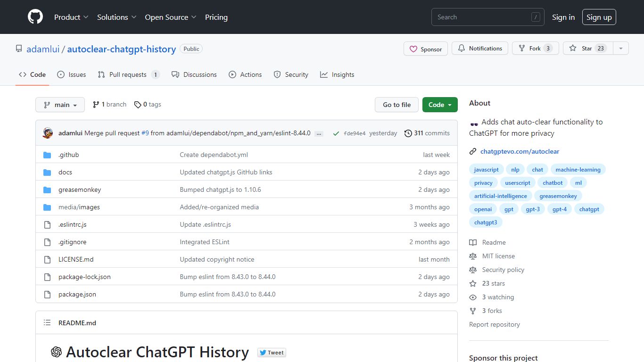The image size is (644, 362).
Task: Click the link icon beside chatgptevo.com/autoclear
Action: (x=472, y=151)
